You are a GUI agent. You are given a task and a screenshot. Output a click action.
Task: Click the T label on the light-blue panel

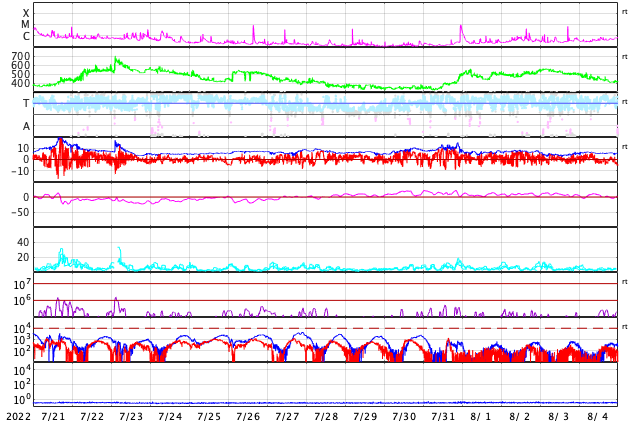coord(26,103)
